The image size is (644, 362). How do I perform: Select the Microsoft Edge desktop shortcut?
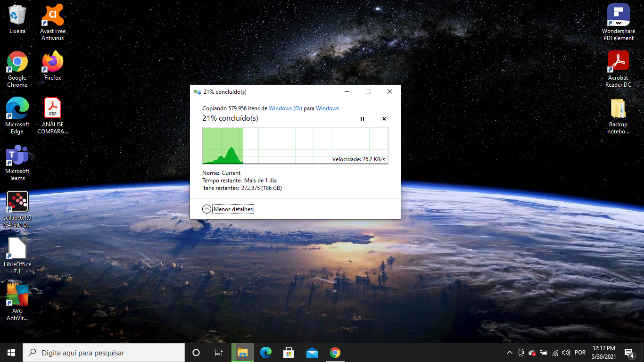pyautogui.click(x=17, y=115)
